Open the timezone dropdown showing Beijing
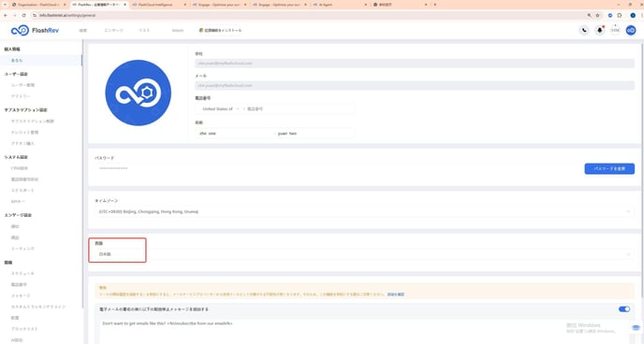The width and height of the screenshot is (644, 344). [364, 211]
